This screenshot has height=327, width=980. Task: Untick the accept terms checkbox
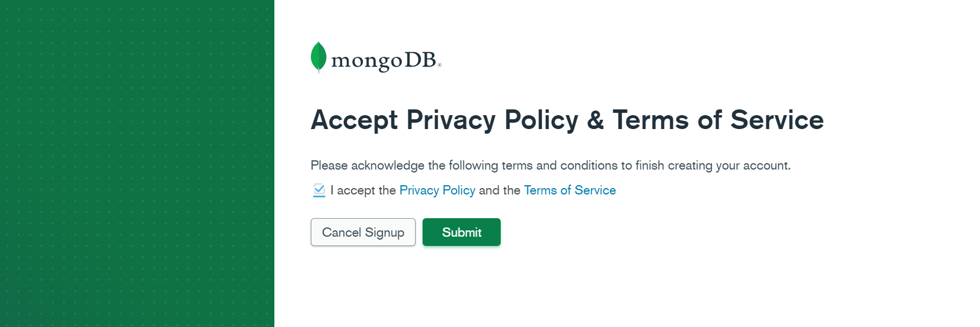point(319,190)
